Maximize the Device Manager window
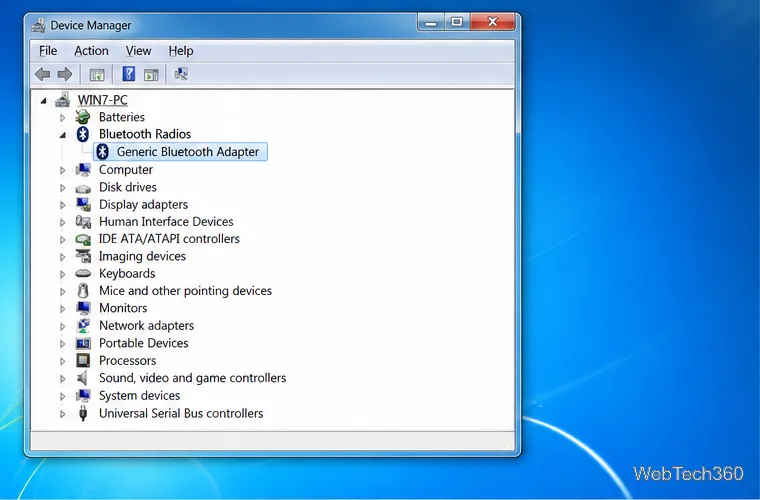760x500 pixels. coord(457,22)
